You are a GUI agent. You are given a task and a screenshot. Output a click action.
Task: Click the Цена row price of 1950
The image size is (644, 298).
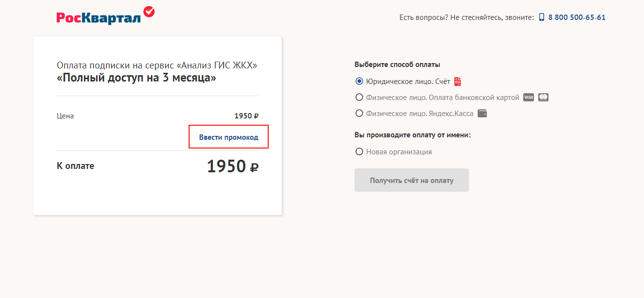click(246, 116)
